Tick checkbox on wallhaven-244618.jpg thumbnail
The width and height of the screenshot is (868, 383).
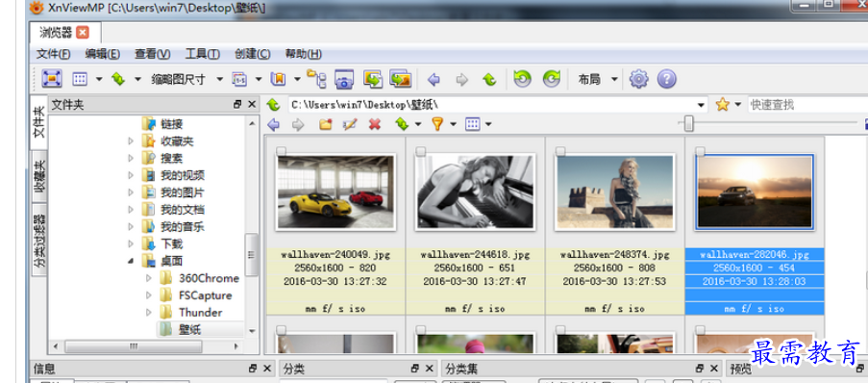tap(421, 151)
